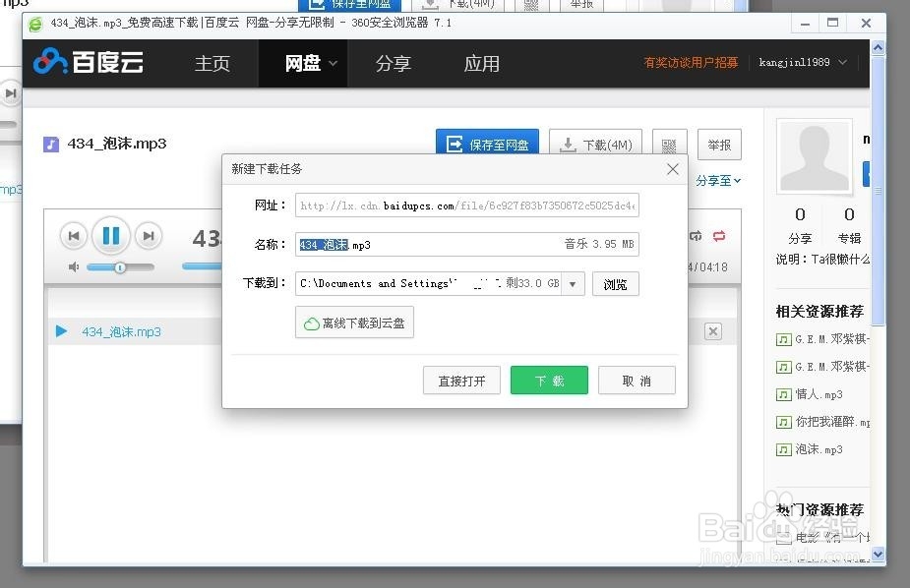Click the 浏览 browse button

tap(615, 283)
